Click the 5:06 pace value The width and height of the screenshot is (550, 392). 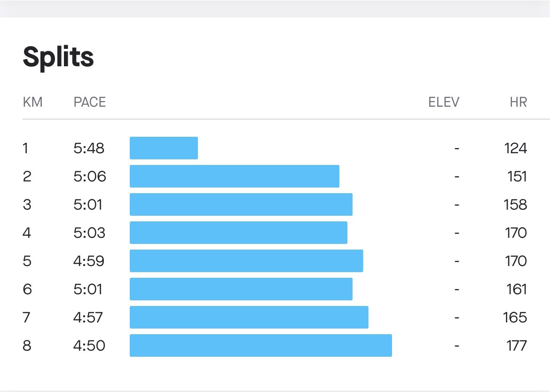coord(90,177)
